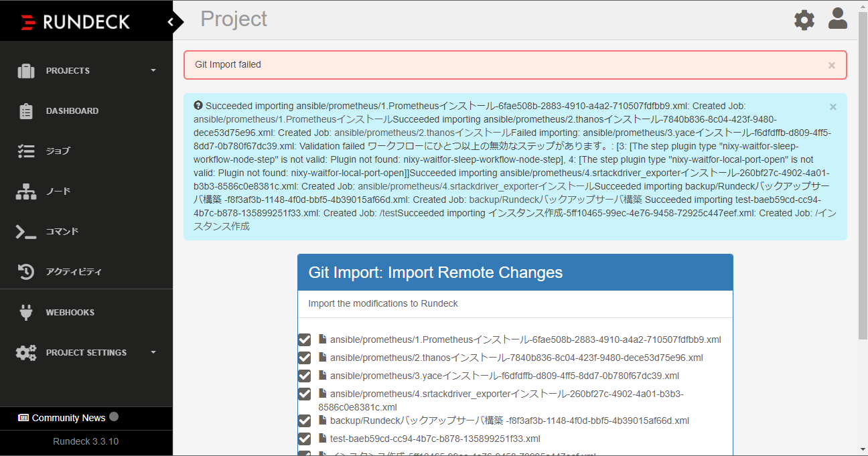This screenshot has height=456, width=868.
Task: Uncheck the test-baeb59cd xml file checkbox
Action: coord(305,439)
